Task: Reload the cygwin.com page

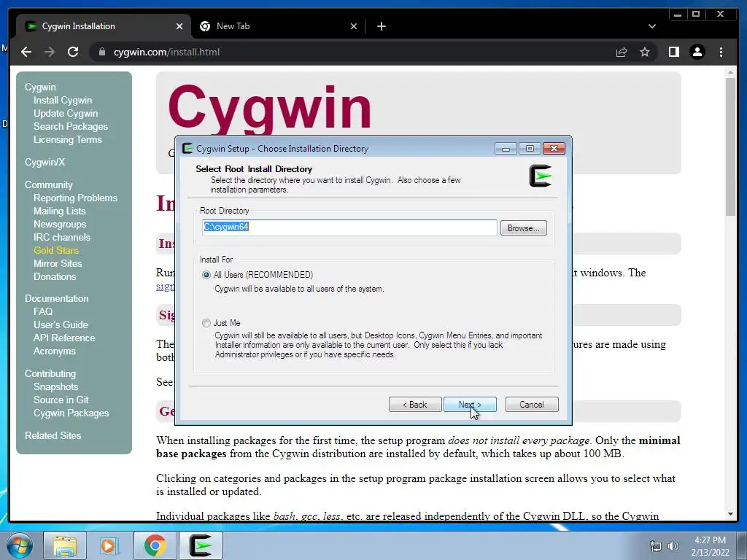Action: [x=73, y=52]
